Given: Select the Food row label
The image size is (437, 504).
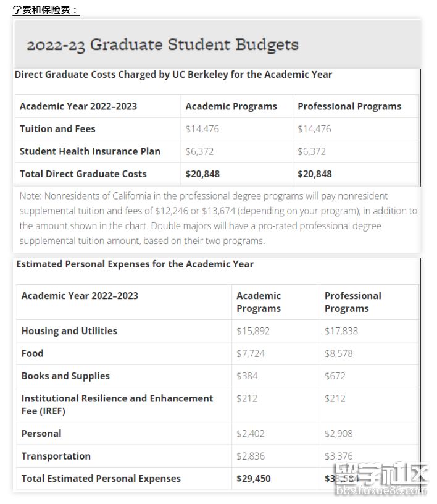Looking at the screenshot, I should (x=32, y=353).
